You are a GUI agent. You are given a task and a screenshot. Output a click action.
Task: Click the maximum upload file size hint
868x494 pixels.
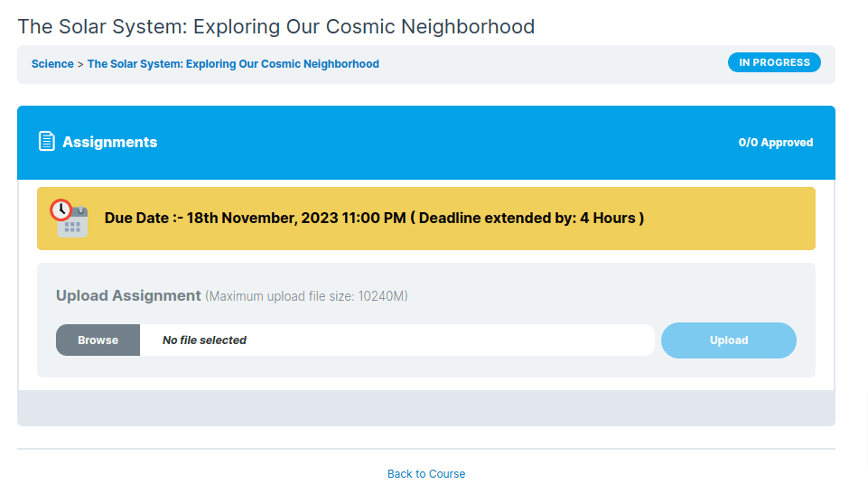point(306,297)
